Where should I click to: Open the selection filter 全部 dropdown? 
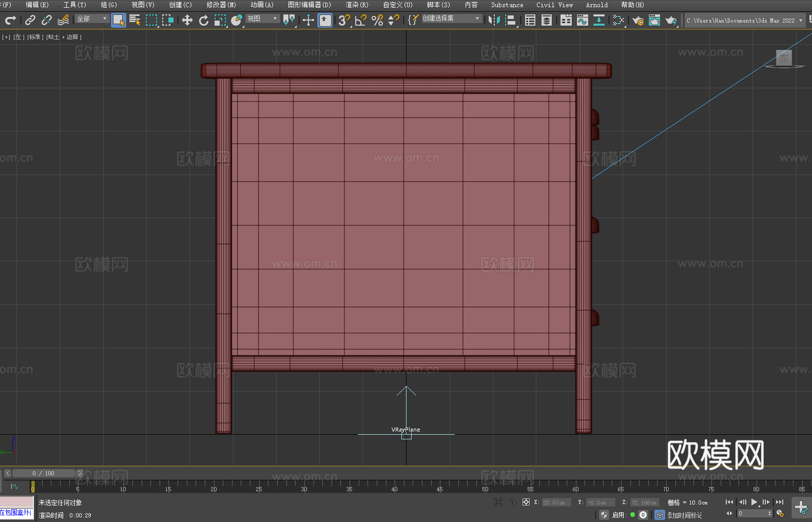click(92, 18)
